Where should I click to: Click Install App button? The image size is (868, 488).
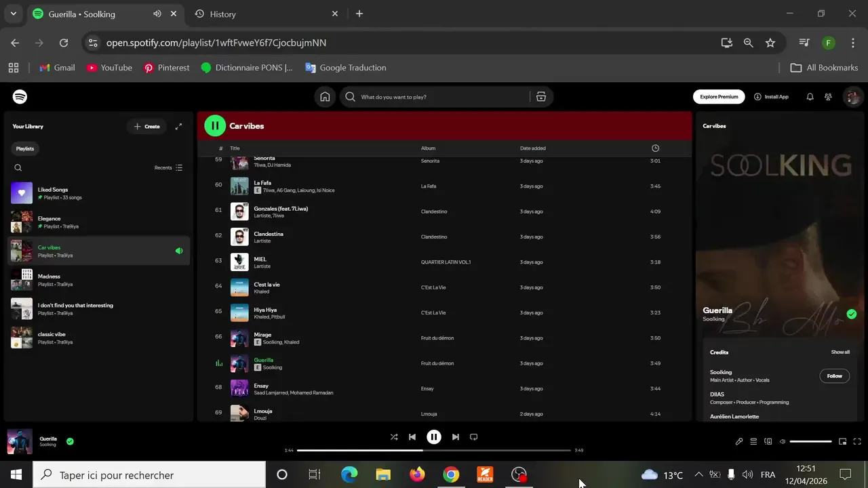pos(771,97)
